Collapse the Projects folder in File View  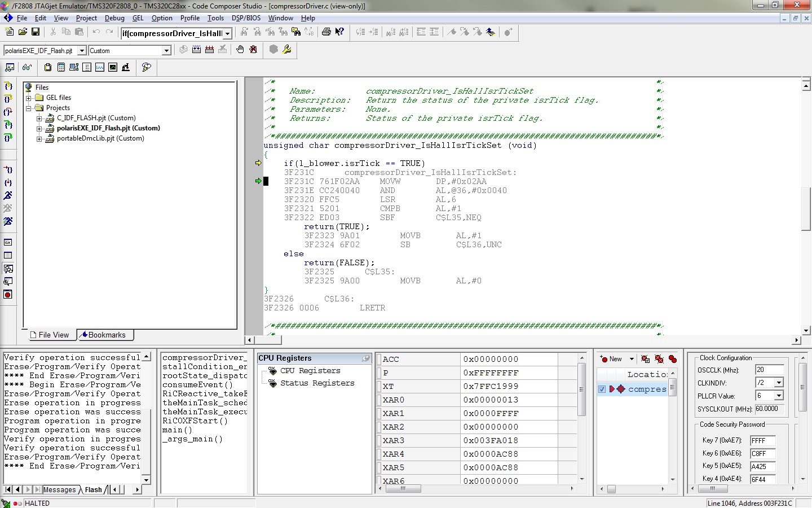(29, 108)
